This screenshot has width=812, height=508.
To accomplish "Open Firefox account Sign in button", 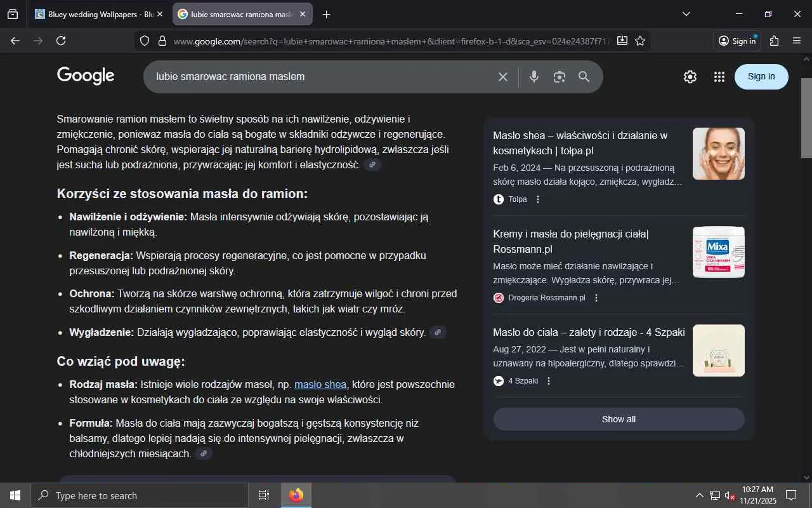I will tap(737, 41).
